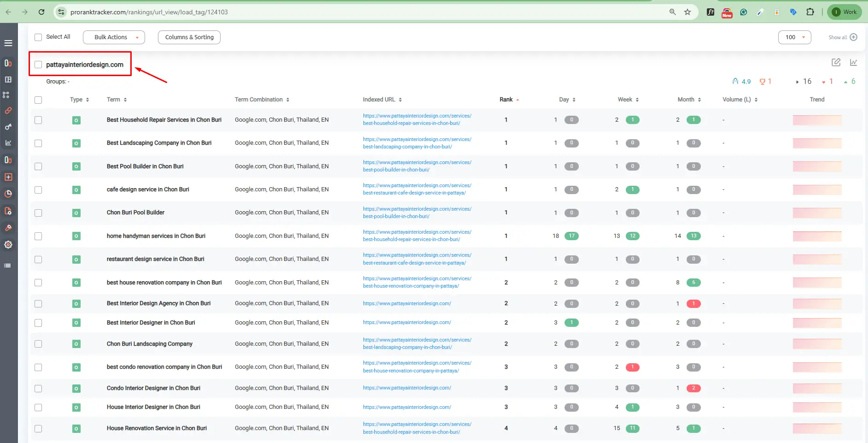Click the trend bar for Best Household Repair row
This screenshot has width=868, height=443.
pyautogui.click(x=817, y=120)
